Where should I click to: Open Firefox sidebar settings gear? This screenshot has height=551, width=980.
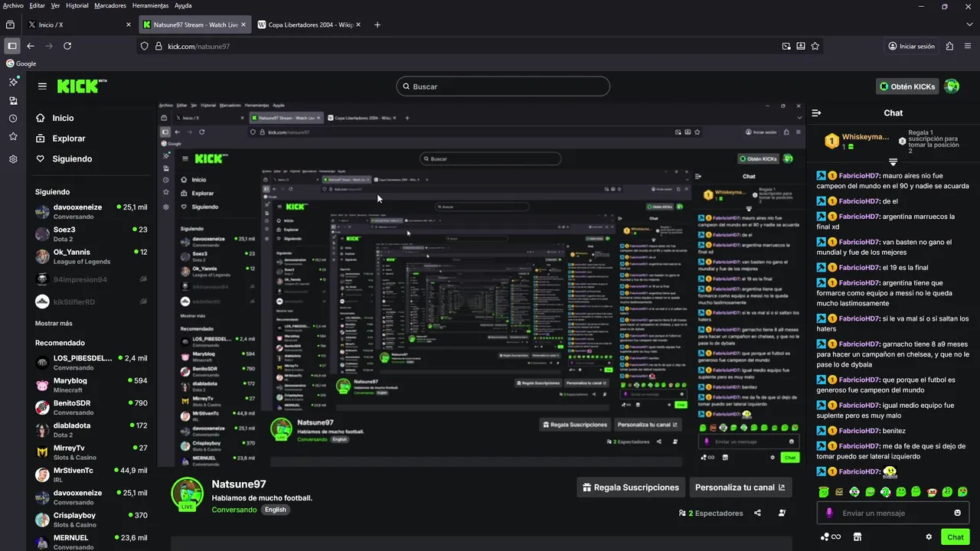[13, 159]
